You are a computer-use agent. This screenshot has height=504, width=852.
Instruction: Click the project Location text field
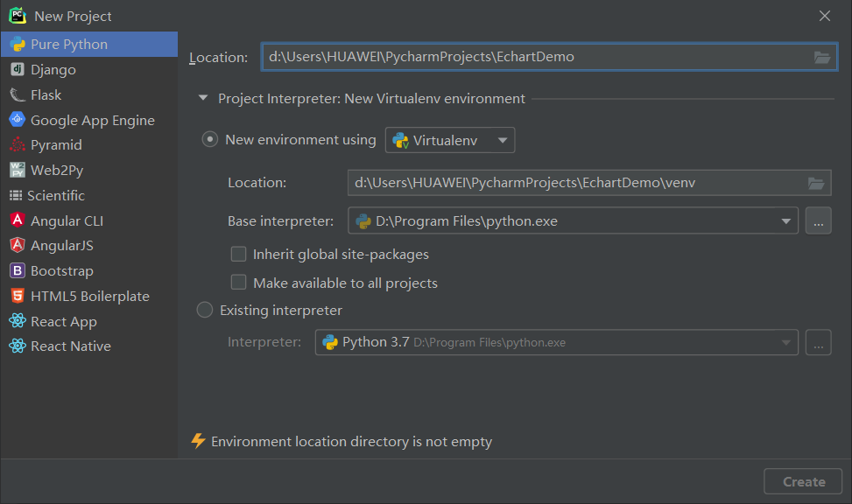pos(549,57)
